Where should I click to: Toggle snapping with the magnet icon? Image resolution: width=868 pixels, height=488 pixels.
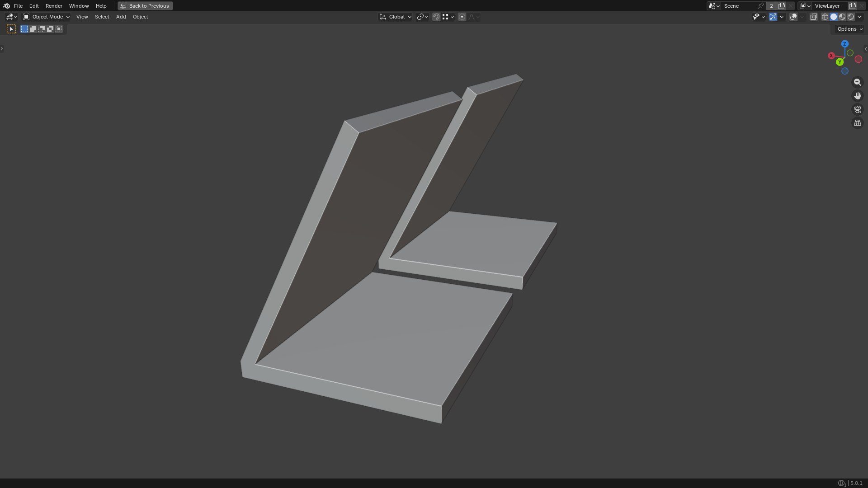pyautogui.click(x=436, y=17)
